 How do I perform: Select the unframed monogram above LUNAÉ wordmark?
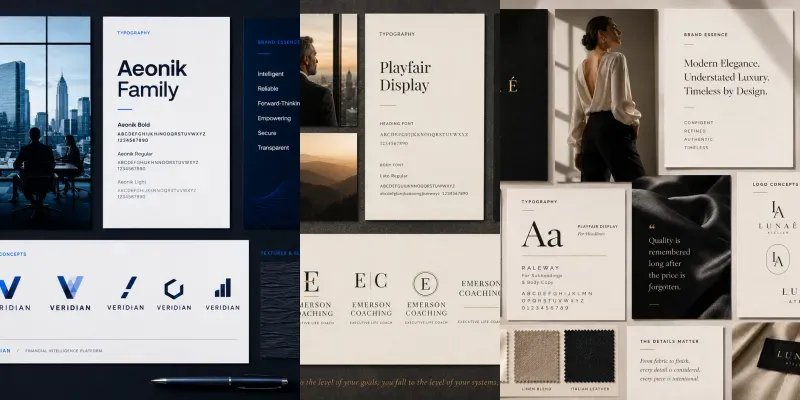(x=778, y=210)
